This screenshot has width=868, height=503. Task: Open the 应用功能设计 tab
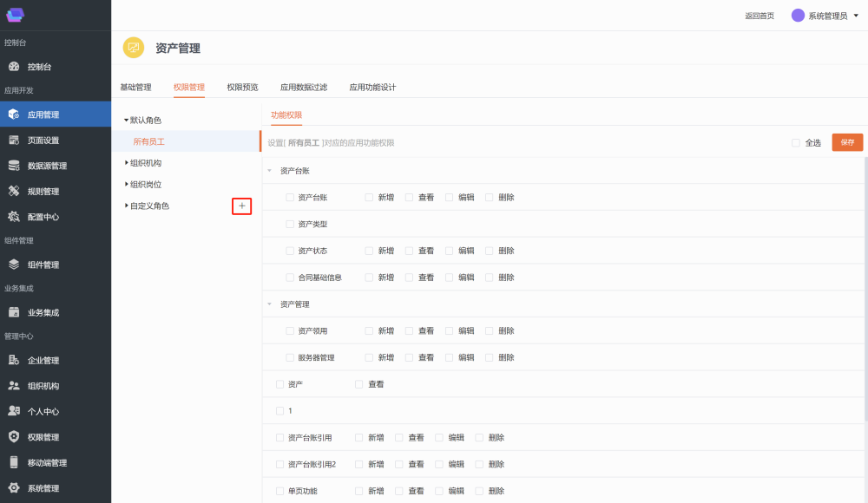[x=372, y=87]
